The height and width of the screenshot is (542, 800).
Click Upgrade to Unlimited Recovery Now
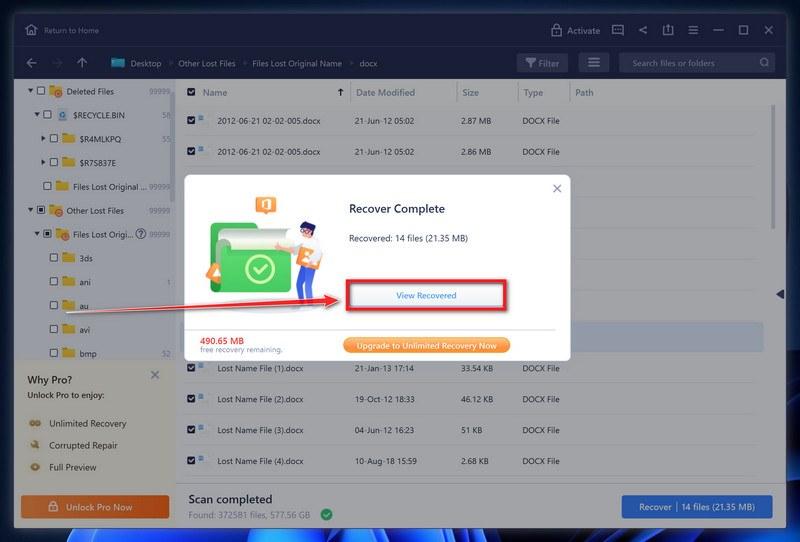(427, 346)
